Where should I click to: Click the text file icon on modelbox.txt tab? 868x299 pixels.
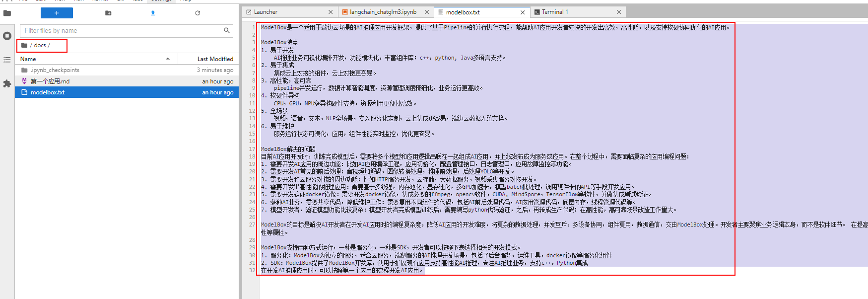tap(441, 12)
